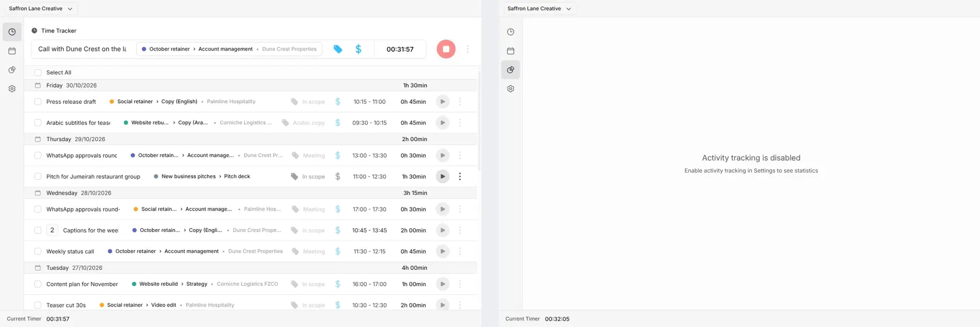This screenshot has height=327, width=980.
Task: Open Calendar in right window sidebar
Action: click(x=510, y=51)
